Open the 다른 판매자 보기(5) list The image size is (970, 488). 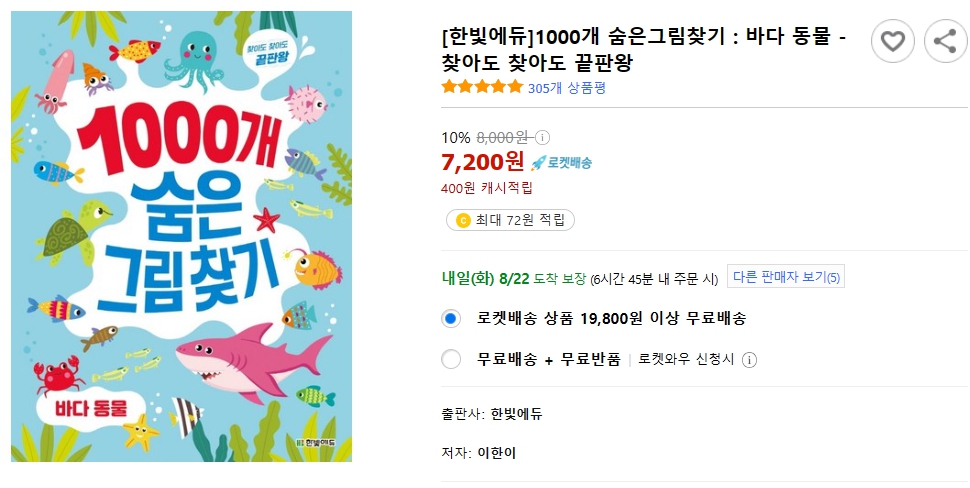pyautogui.click(x=786, y=277)
